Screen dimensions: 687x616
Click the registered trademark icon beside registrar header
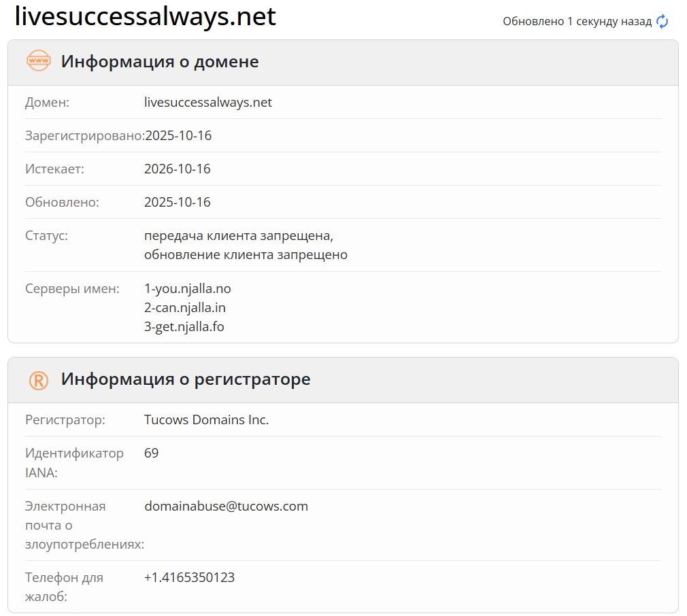click(39, 379)
